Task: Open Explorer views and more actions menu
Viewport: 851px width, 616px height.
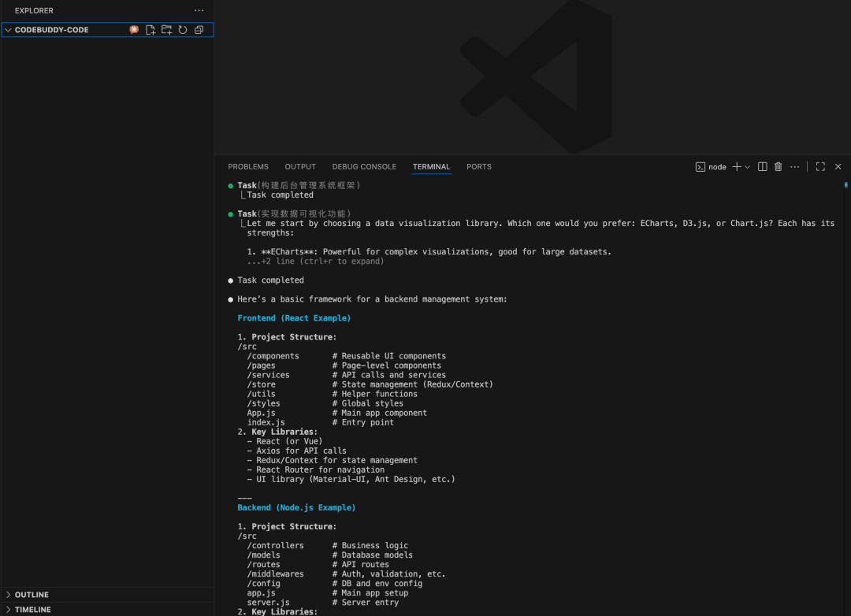Action: point(199,10)
